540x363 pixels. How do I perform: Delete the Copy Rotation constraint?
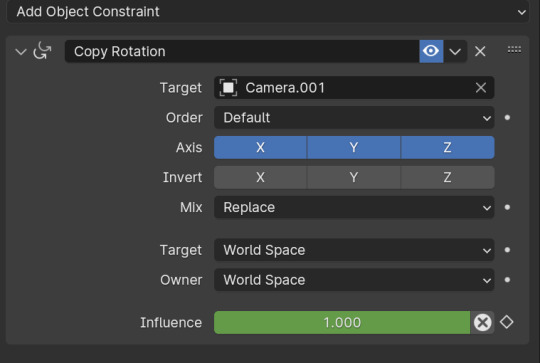(x=480, y=52)
